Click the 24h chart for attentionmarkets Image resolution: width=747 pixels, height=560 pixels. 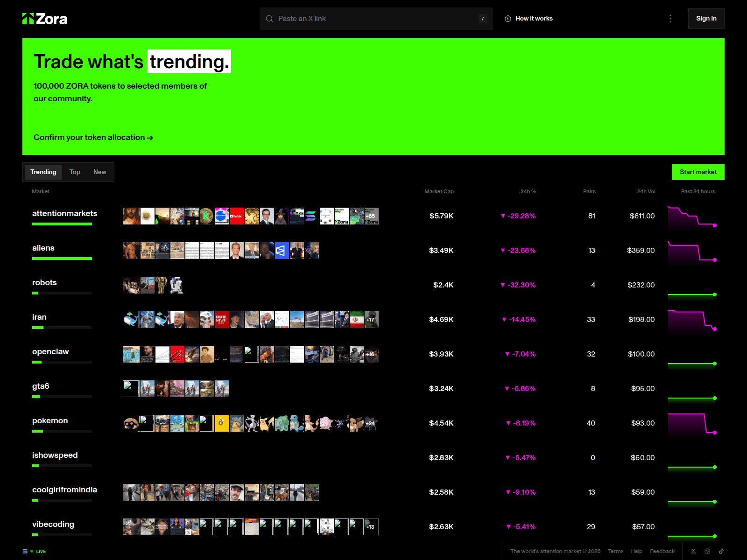point(692,218)
